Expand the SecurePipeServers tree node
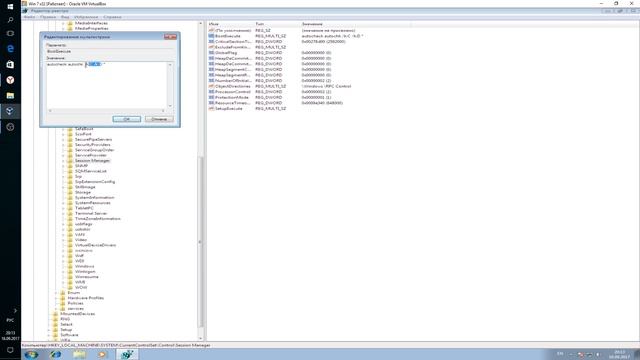 pos(63,140)
